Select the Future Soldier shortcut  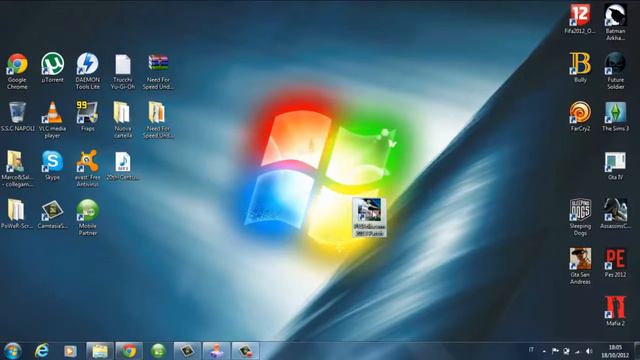click(x=615, y=70)
